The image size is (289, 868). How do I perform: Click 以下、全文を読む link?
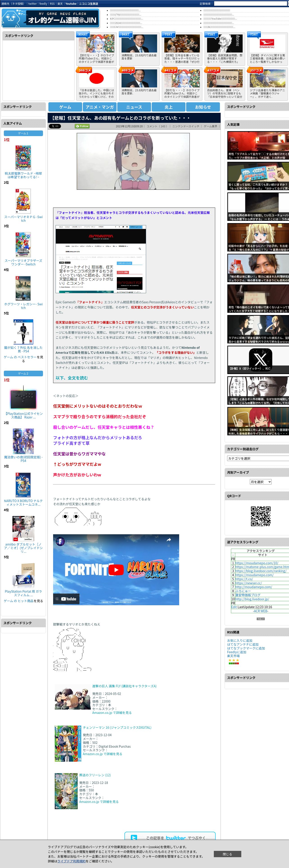tap(72, 378)
